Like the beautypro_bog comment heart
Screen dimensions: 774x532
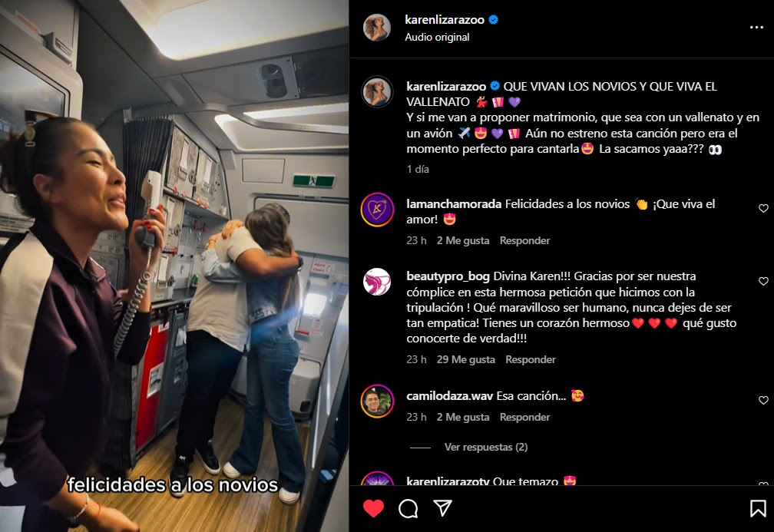(x=763, y=281)
